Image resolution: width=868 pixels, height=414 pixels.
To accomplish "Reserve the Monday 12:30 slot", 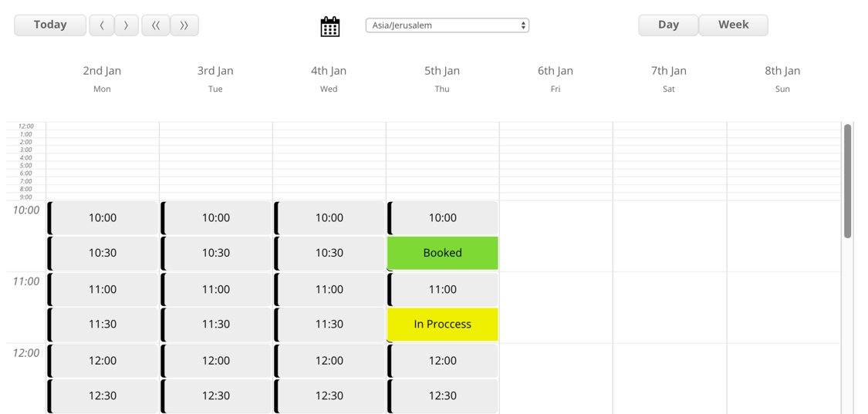I will (x=103, y=395).
